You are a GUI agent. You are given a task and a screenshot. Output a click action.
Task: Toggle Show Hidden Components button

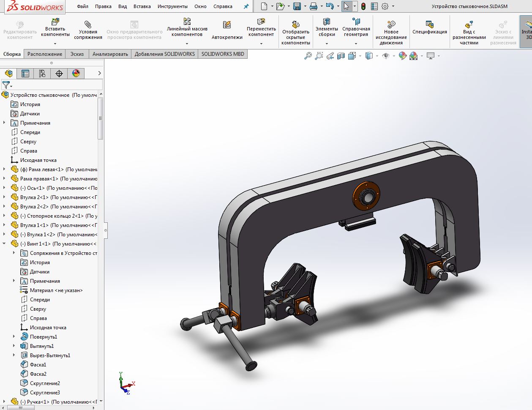click(x=295, y=25)
